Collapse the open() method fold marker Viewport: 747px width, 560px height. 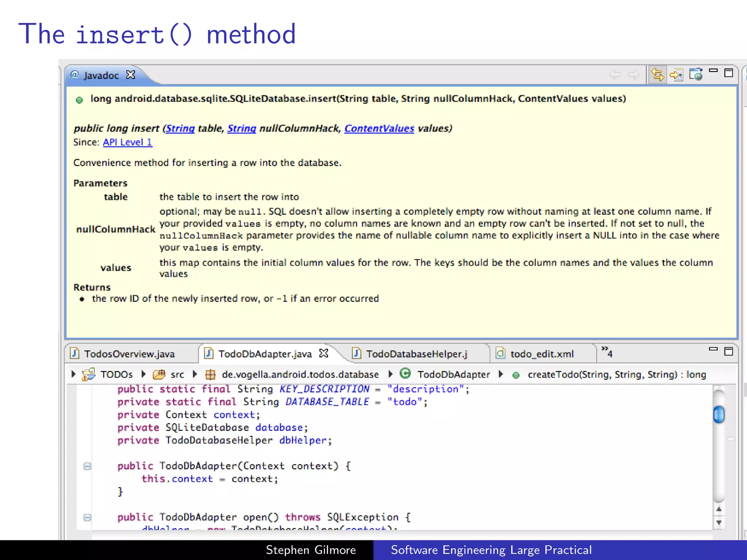click(x=87, y=518)
